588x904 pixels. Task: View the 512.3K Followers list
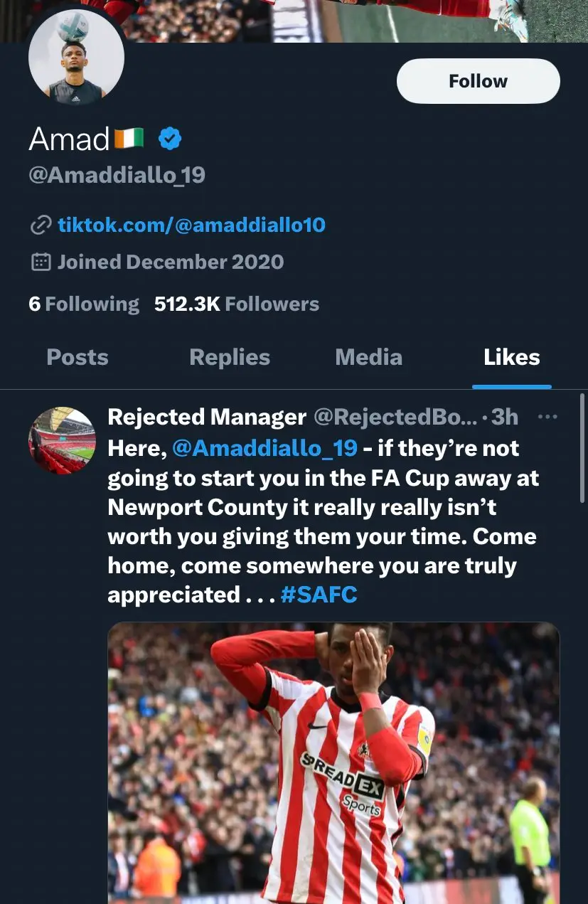point(237,304)
